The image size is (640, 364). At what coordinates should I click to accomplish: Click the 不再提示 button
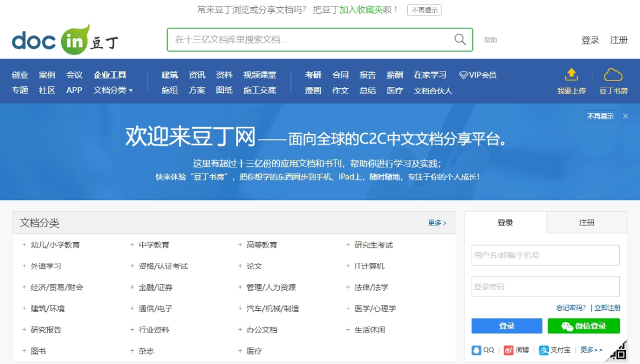click(424, 10)
